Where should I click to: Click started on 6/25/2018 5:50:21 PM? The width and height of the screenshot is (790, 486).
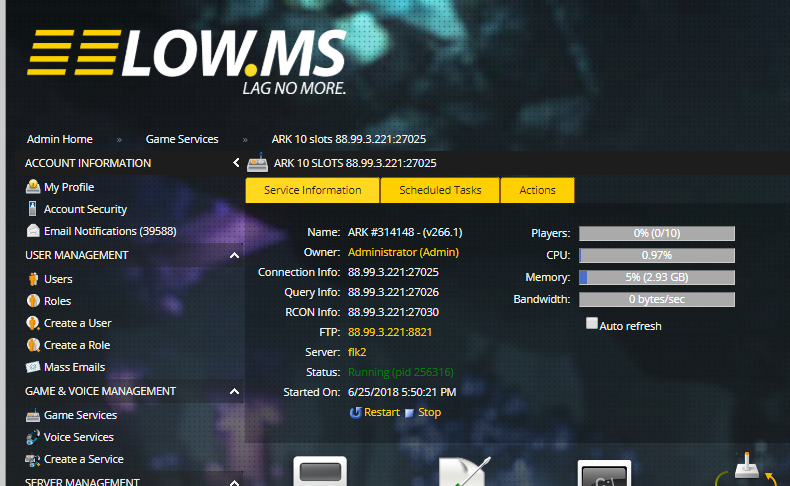(x=402, y=392)
